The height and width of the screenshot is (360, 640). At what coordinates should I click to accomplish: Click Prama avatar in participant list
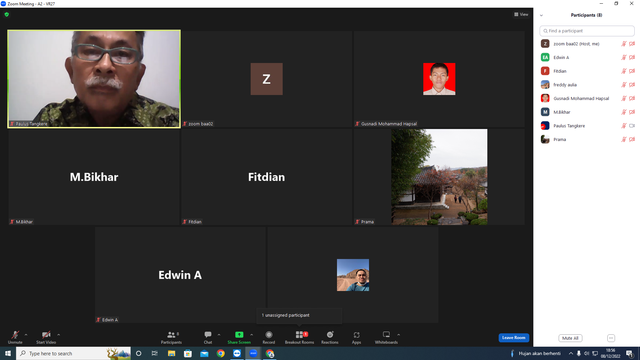click(545, 140)
